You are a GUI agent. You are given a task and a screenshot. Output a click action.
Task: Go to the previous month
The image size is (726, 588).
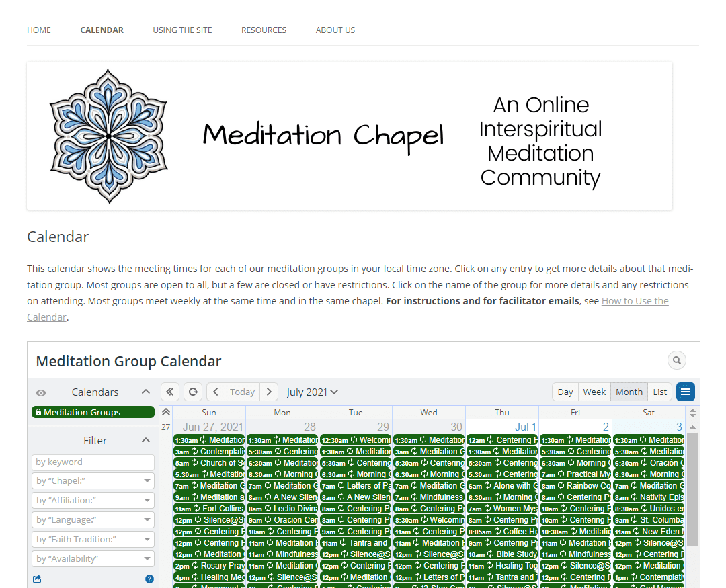(x=215, y=392)
